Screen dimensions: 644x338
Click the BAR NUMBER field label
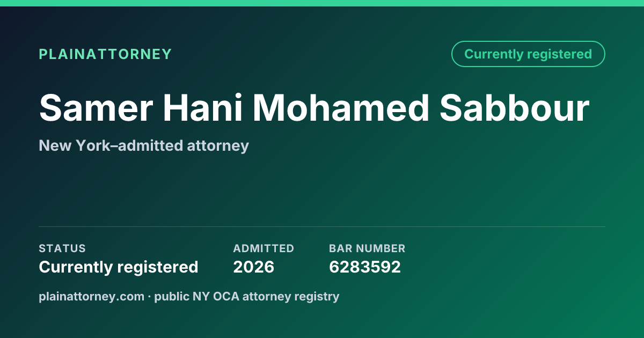point(367,248)
